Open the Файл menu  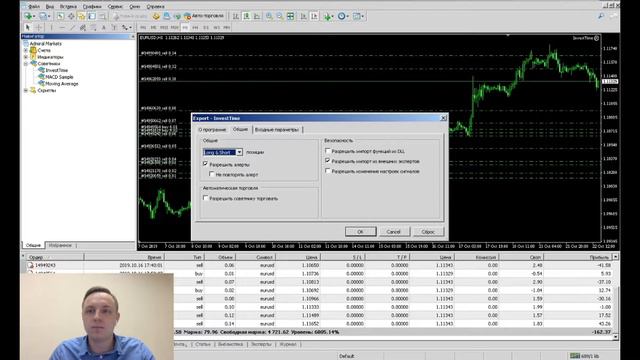pyautogui.click(x=34, y=7)
